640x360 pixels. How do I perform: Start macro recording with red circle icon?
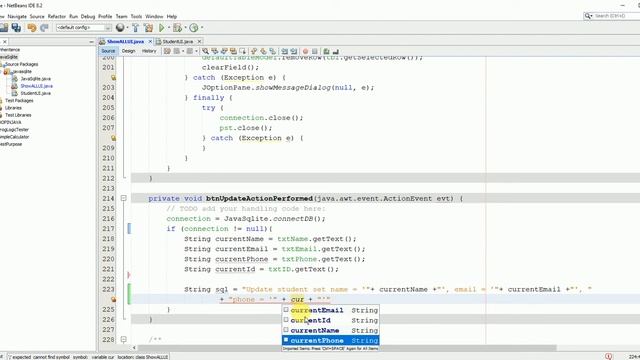(x=305, y=51)
